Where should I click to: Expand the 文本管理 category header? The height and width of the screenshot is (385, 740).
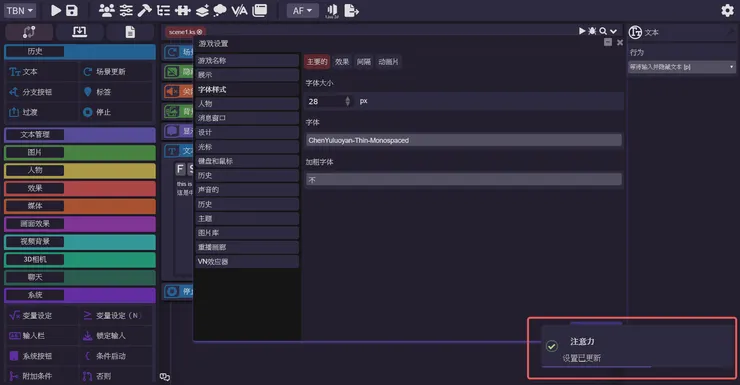(80, 134)
